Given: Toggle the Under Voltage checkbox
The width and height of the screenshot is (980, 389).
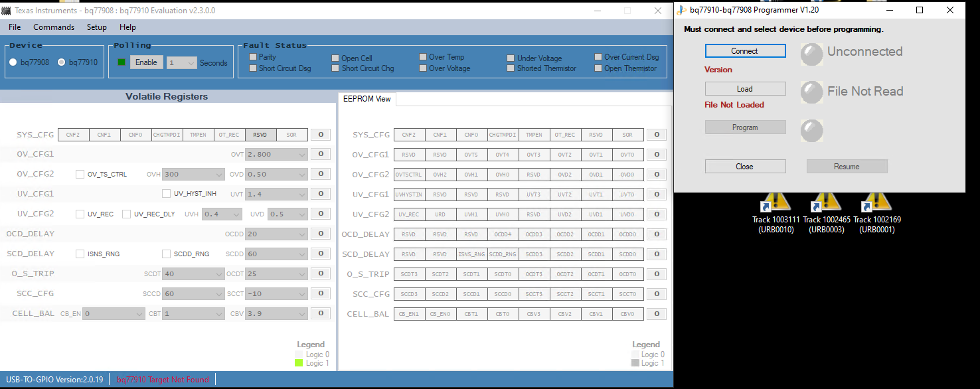Looking at the screenshot, I should point(511,58).
